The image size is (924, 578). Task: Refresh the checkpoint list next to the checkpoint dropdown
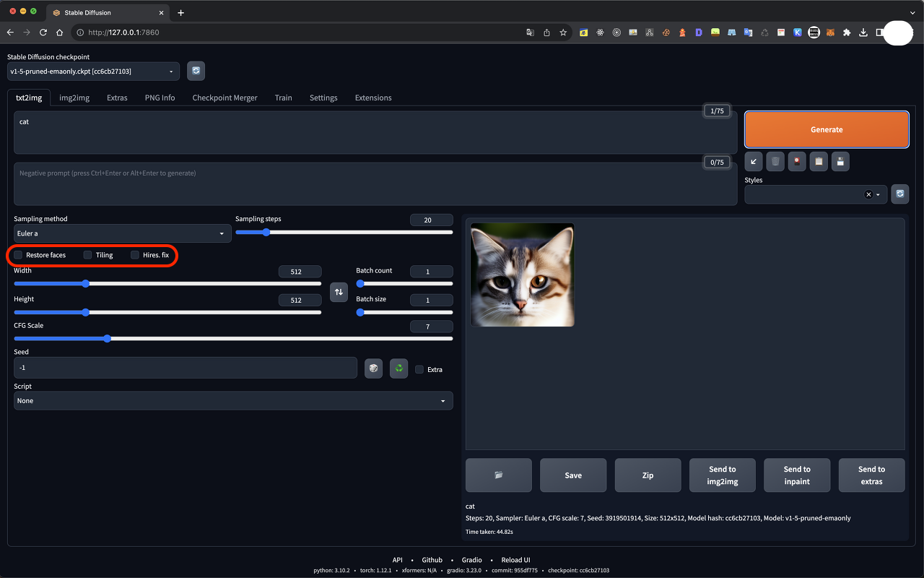[x=196, y=71]
